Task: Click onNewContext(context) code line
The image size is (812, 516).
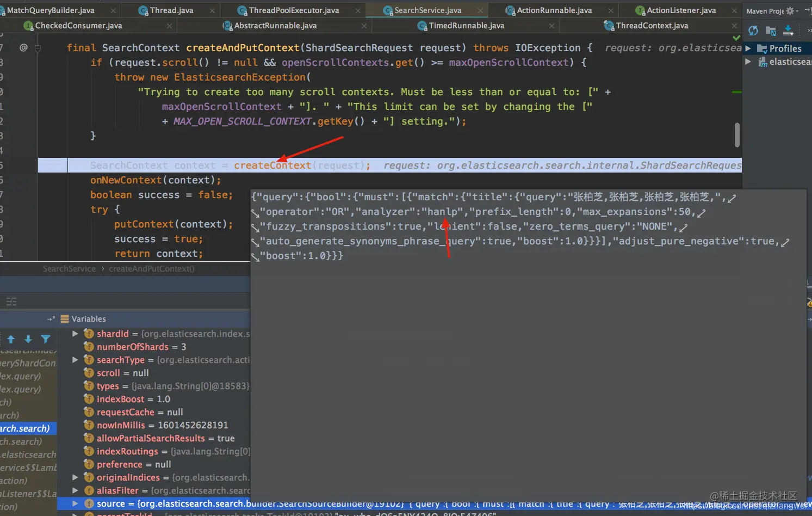Action: 156,180
